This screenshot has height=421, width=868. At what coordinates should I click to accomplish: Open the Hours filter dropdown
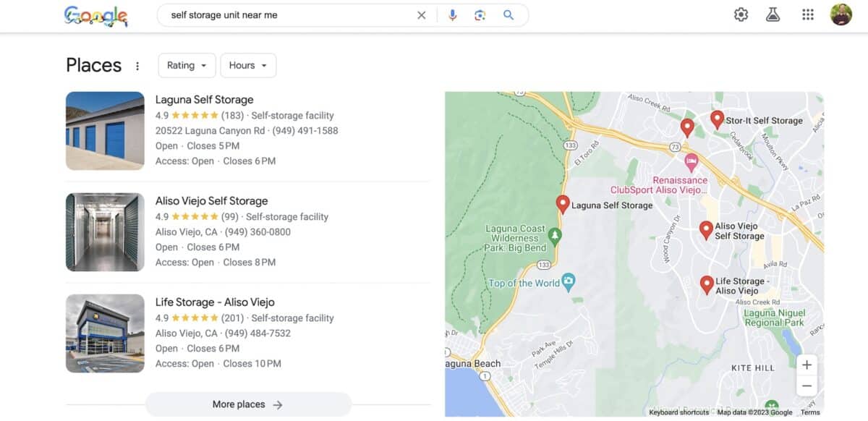click(x=247, y=65)
